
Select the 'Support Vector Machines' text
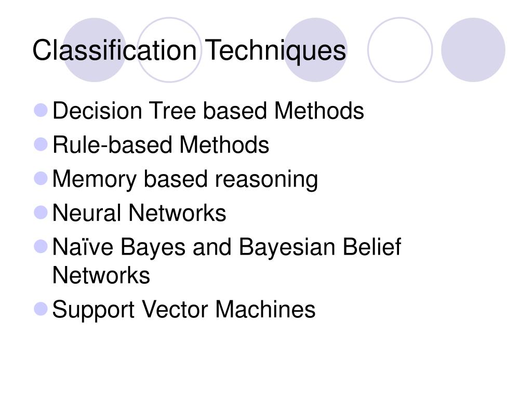(183, 310)
